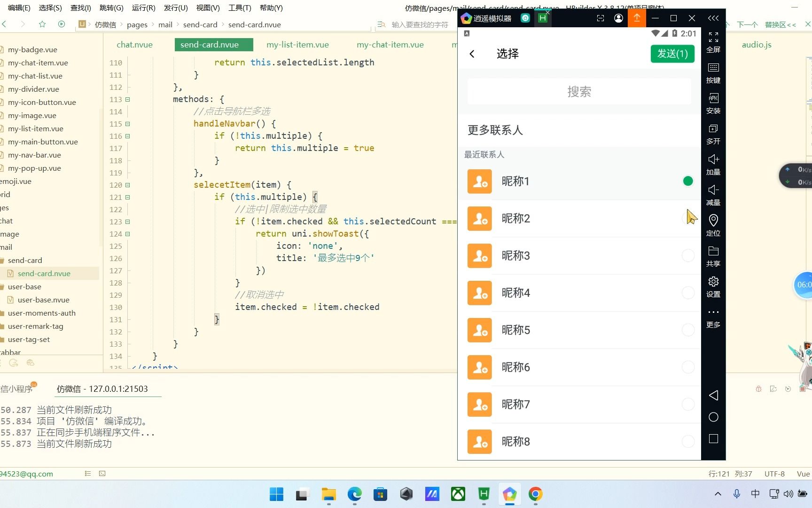The image size is (812, 508).
Task: Collapse the fold marker at line 116
Action: pyautogui.click(x=127, y=136)
